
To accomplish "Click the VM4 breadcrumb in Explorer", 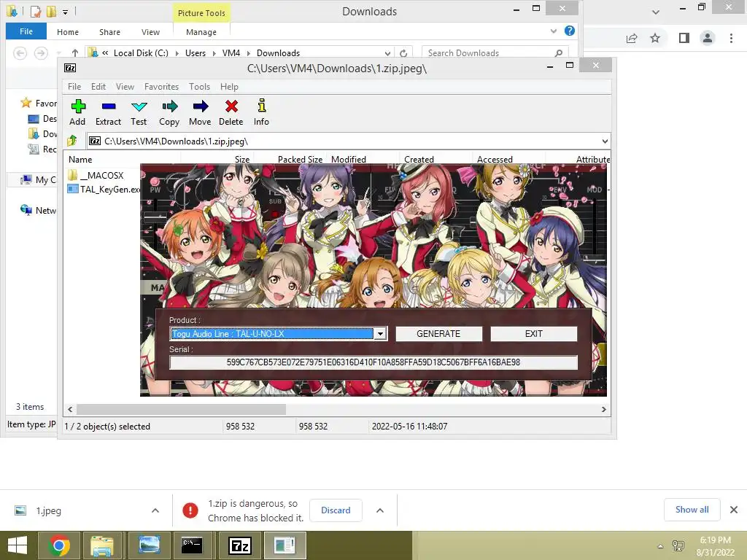I will (231, 52).
